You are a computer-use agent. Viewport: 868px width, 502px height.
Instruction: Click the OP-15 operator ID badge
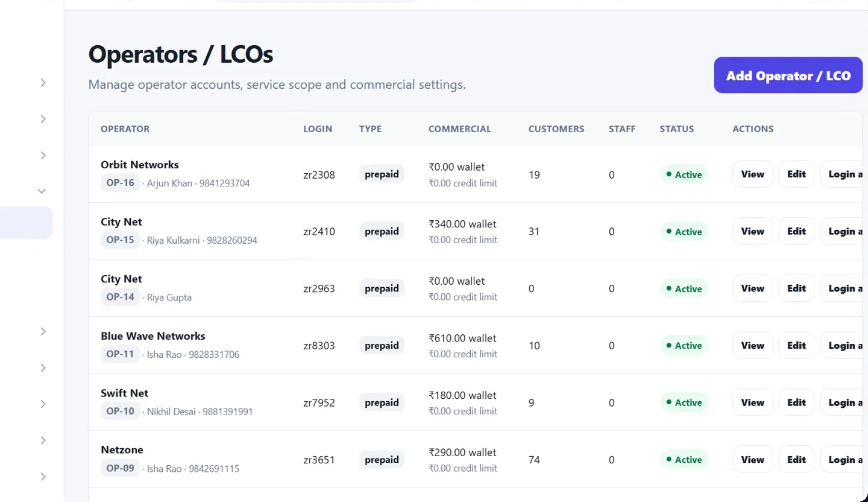(120, 240)
